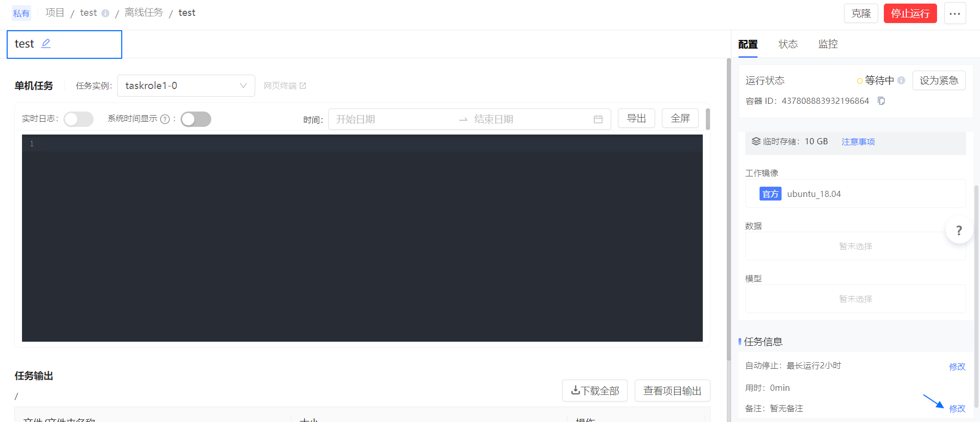
Task: Enable the 实时日志 toggle switch
Action: (x=78, y=119)
